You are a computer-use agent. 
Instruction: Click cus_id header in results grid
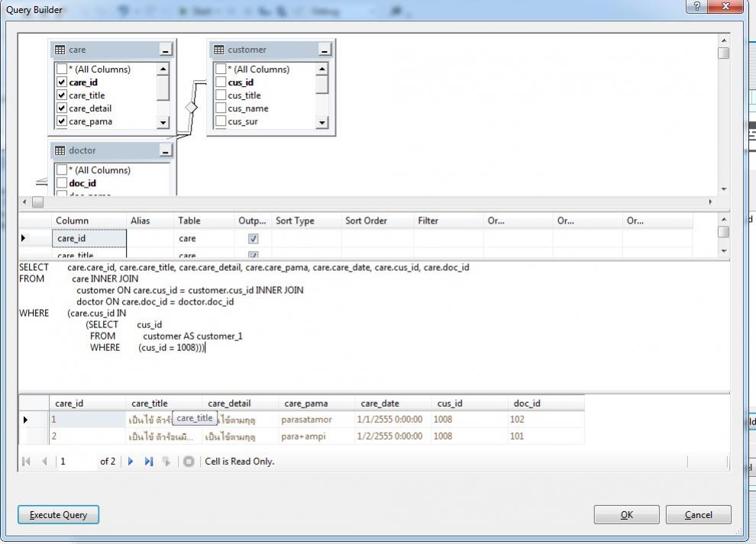(469, 404)
